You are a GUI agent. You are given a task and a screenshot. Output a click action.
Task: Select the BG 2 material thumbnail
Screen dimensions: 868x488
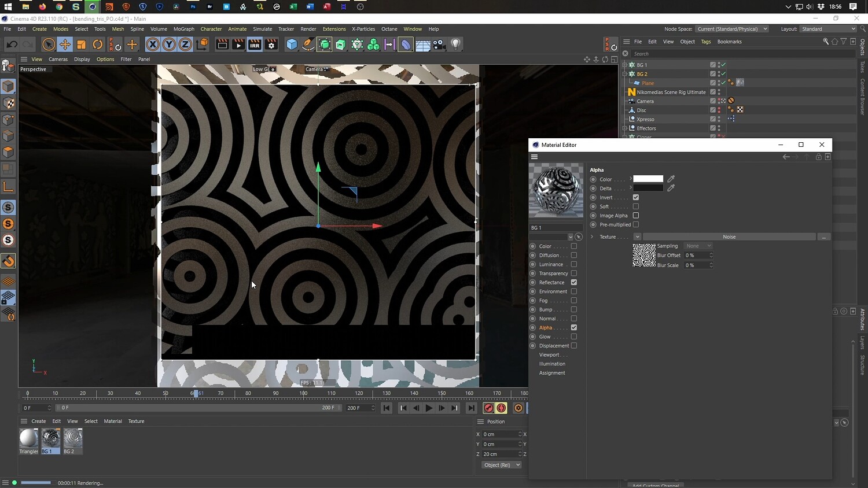[x=73, y=438]
